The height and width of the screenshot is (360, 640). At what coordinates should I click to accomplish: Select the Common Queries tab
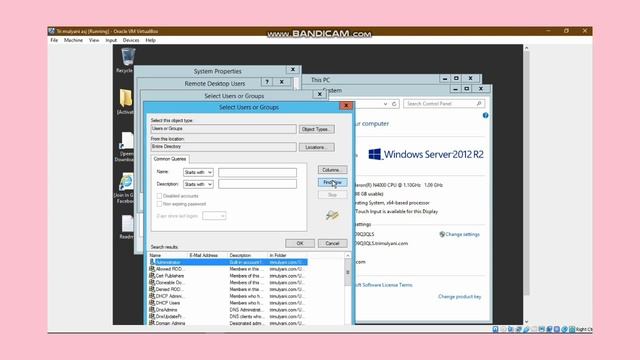coord(170,159)
